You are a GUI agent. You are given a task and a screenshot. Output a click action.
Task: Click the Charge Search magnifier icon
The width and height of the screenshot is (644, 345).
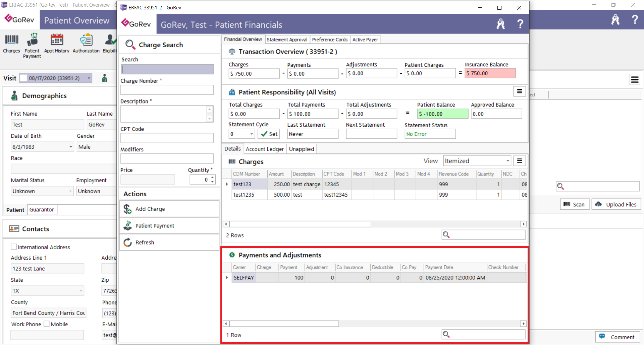pos(130,45)
